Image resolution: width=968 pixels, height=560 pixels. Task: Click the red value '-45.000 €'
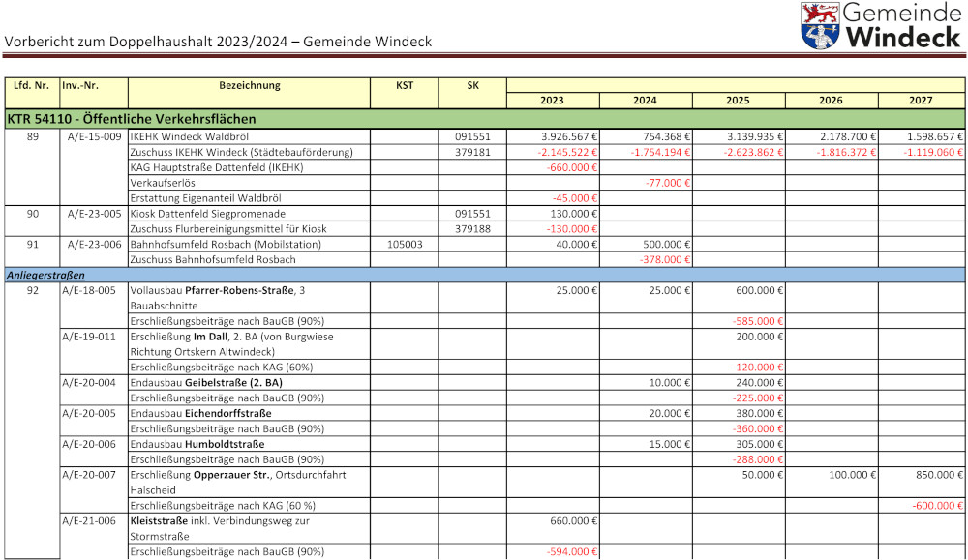point(574,198)
